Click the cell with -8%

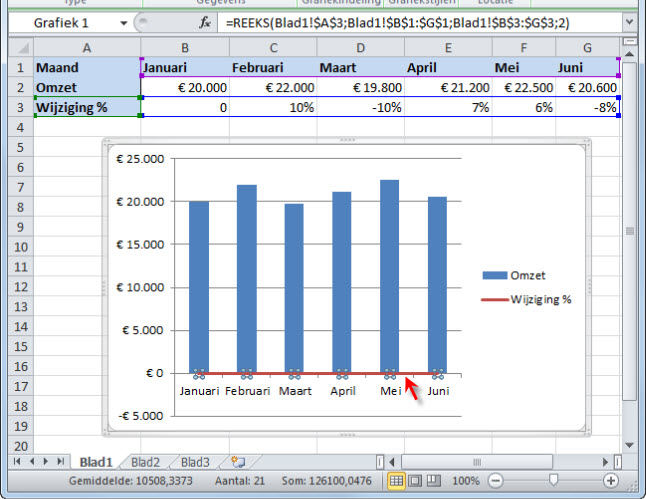[587, 108]
